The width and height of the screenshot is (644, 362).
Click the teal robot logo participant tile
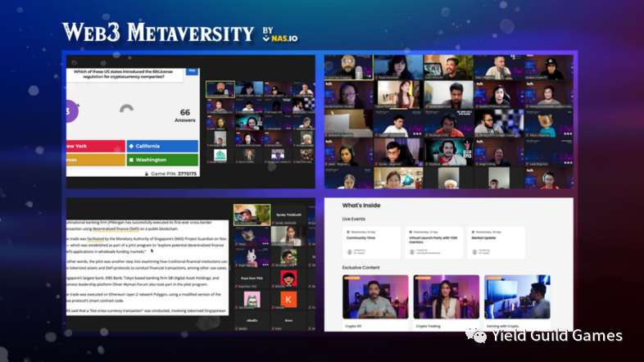coord(220,156)
